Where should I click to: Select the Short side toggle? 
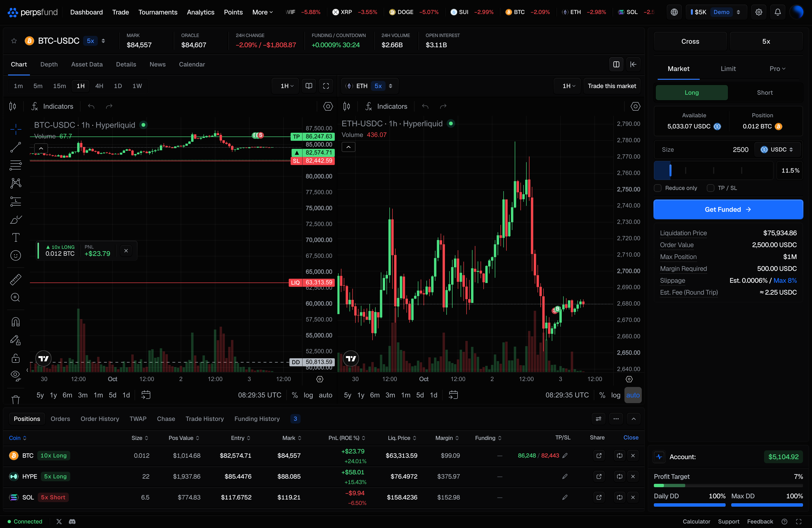coord(765,93)
